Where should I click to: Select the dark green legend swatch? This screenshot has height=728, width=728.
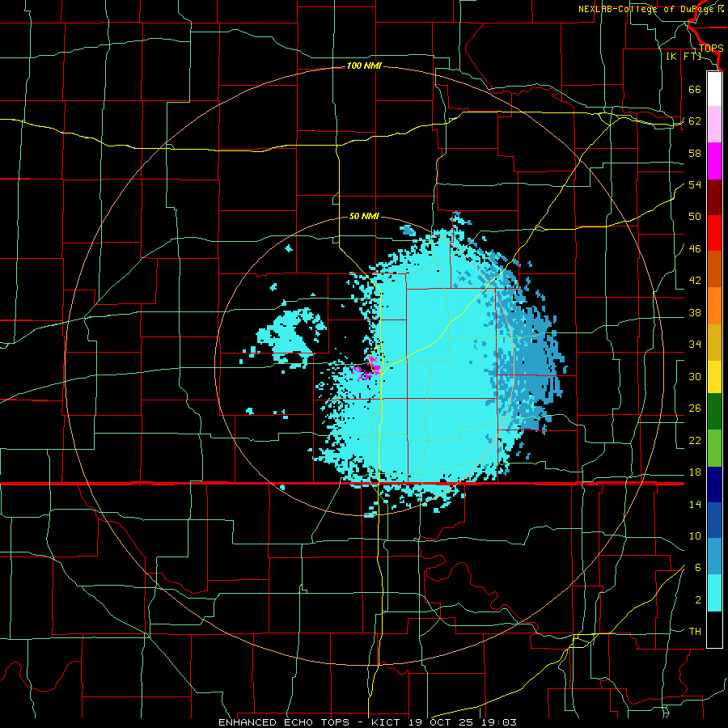[x=714, y=411]
